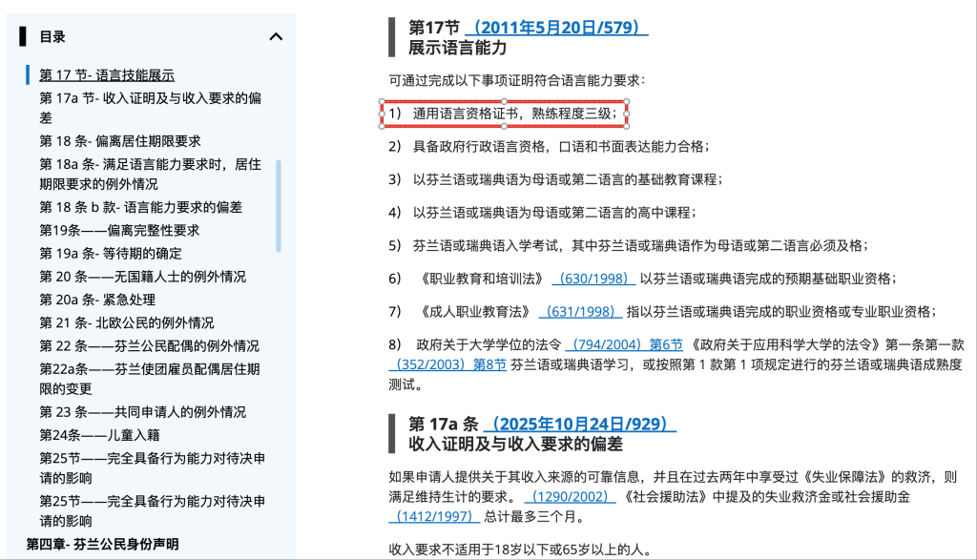Select 第 21 条- 北欧公民的例外情况
This screenshot has width=977, height=560.
[127, 322]
